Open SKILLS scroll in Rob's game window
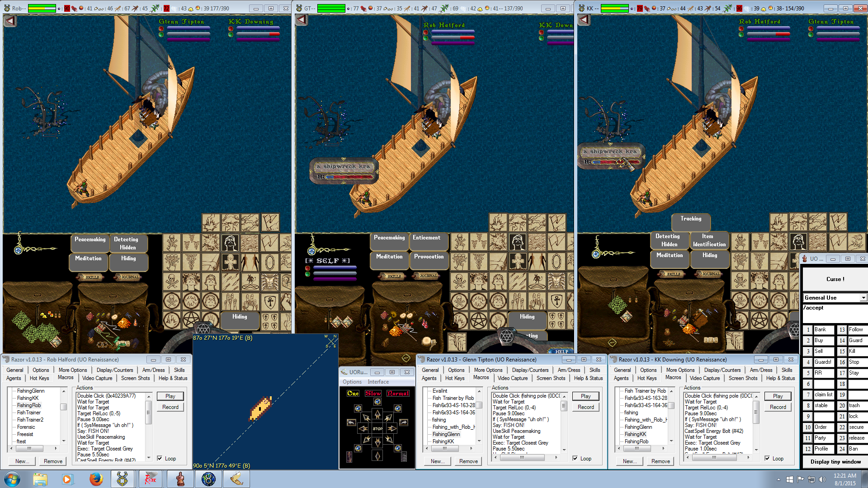868x488 pixels. click(92, 277)
